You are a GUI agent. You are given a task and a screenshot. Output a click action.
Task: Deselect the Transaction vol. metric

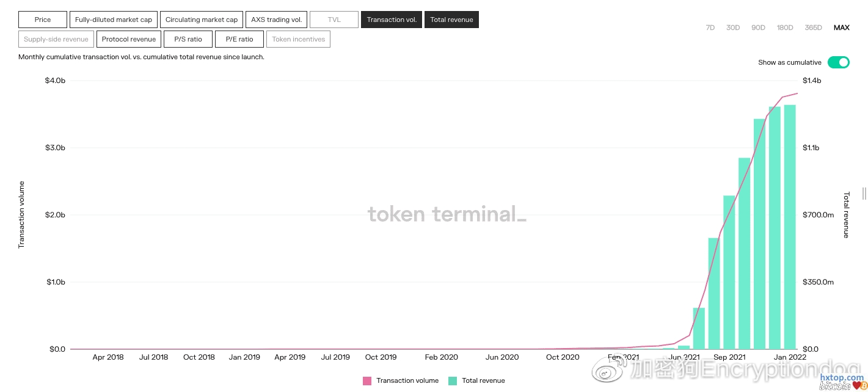392,20
